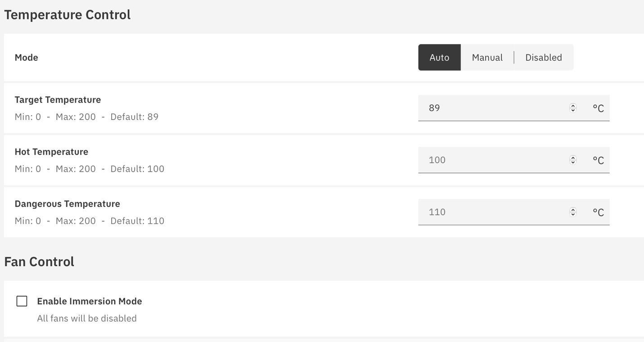Enable Immersion Mode checkbox
644x342 pixels.
tap(22, 301)
